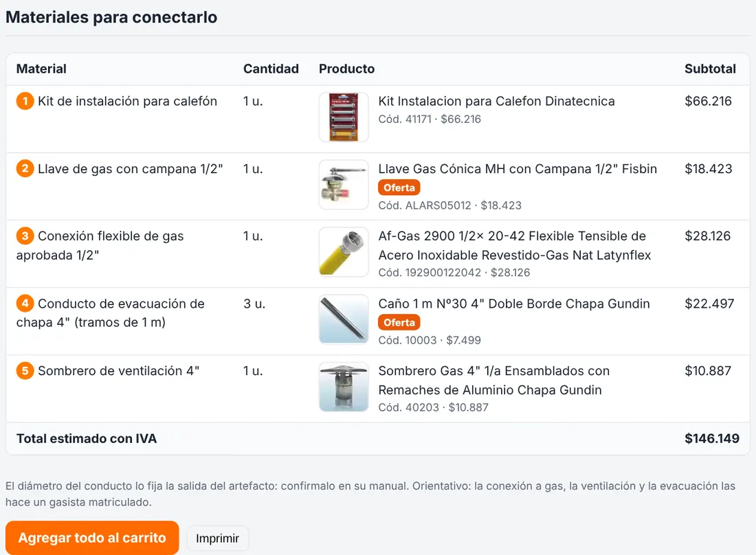Click subtotal $66.216
The height and width of the screenshot is (555, 756).
709,101
